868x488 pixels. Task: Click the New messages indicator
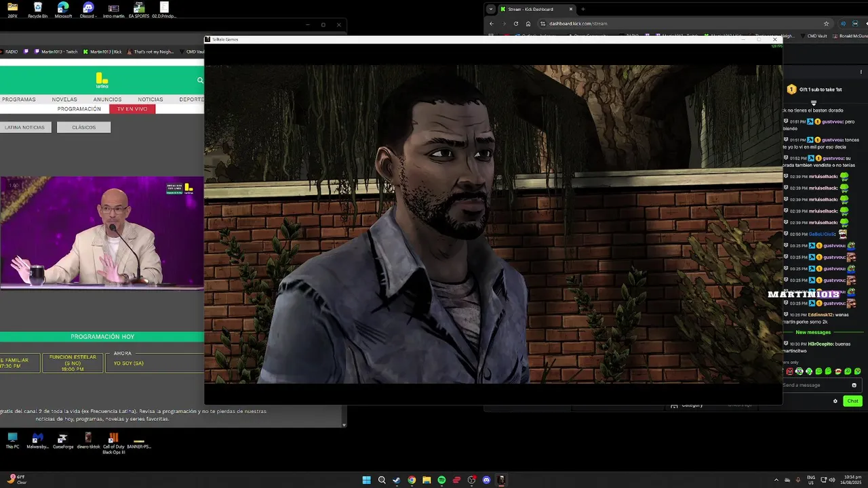click(813, 332)
